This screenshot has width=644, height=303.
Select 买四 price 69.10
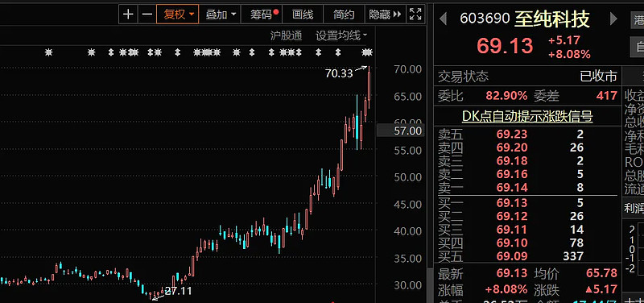[x=512, y=243]
